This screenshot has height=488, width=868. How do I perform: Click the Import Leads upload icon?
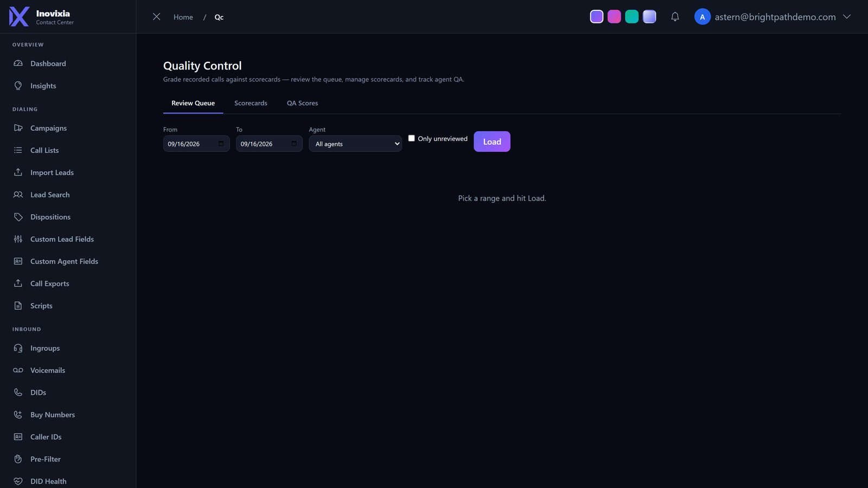pyautogui.click(x=18, y=172)
